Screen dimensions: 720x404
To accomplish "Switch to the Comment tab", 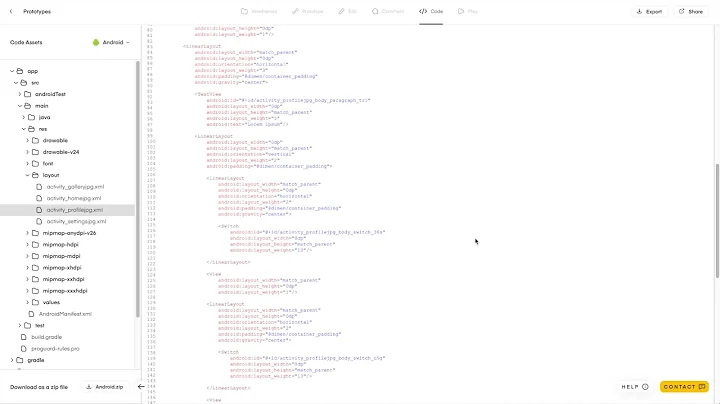I will (388, 11).
